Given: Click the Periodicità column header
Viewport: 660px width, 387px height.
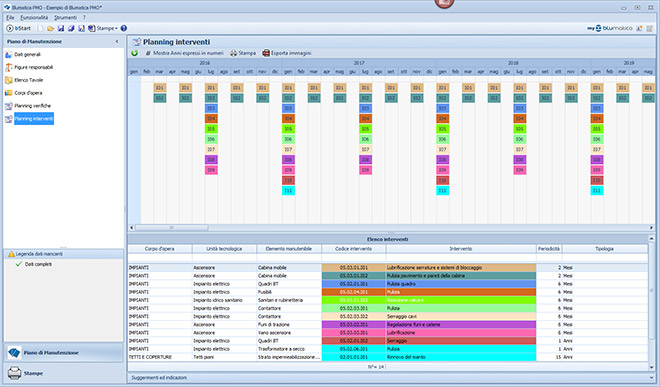Looking at the screenshot, I should point(549,249).
